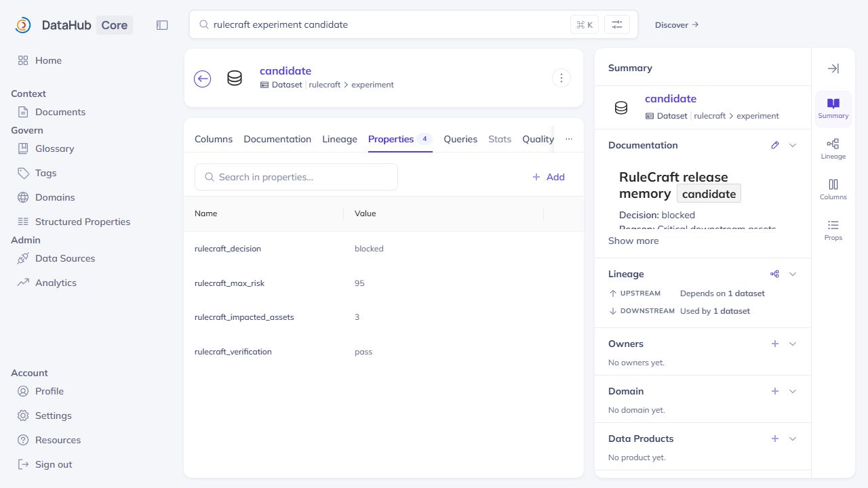868x488 pixels.
Task: Collapse the summary side panel arrow
Action: (833, 68)
